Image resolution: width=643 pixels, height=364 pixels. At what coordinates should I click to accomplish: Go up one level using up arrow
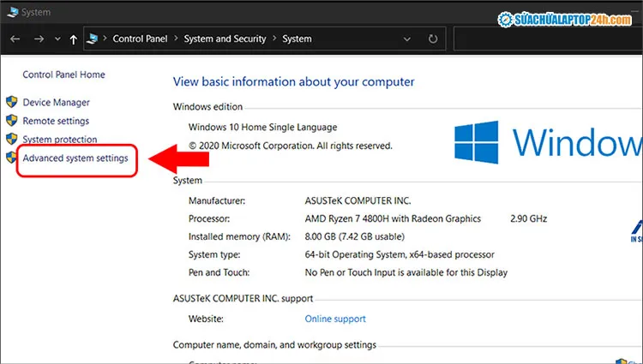click(72, 39)
